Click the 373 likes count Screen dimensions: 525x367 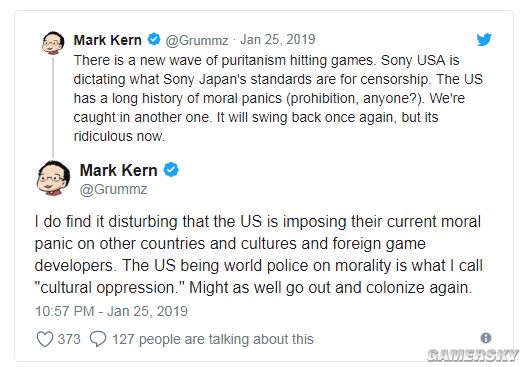(69, 339)
